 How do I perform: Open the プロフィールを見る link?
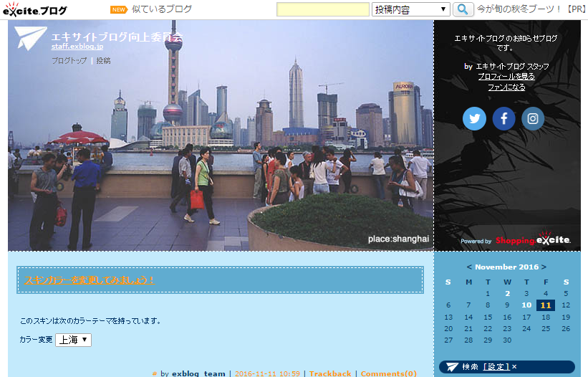pos(506,77)
